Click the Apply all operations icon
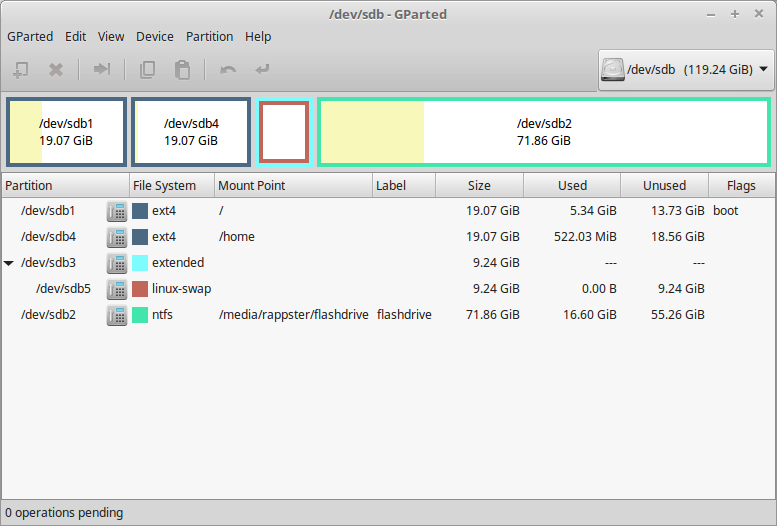This screenshot has height=526, width=777. click(262, 69)
